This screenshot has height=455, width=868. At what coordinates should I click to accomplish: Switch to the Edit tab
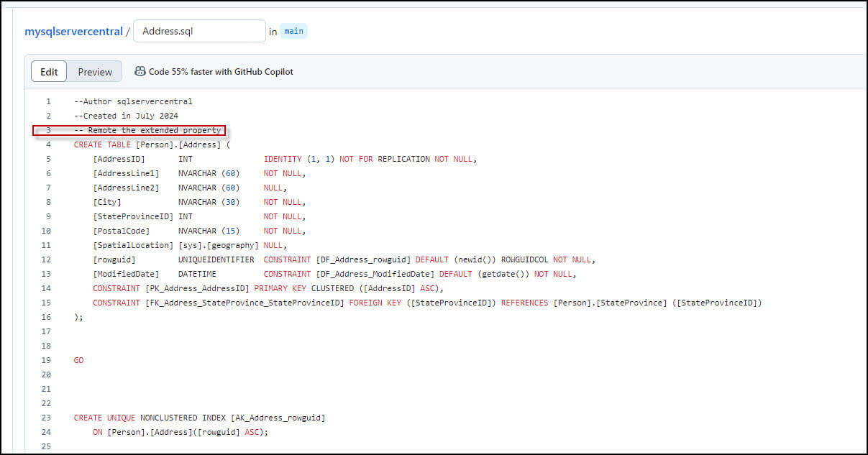tap(49, 72)
